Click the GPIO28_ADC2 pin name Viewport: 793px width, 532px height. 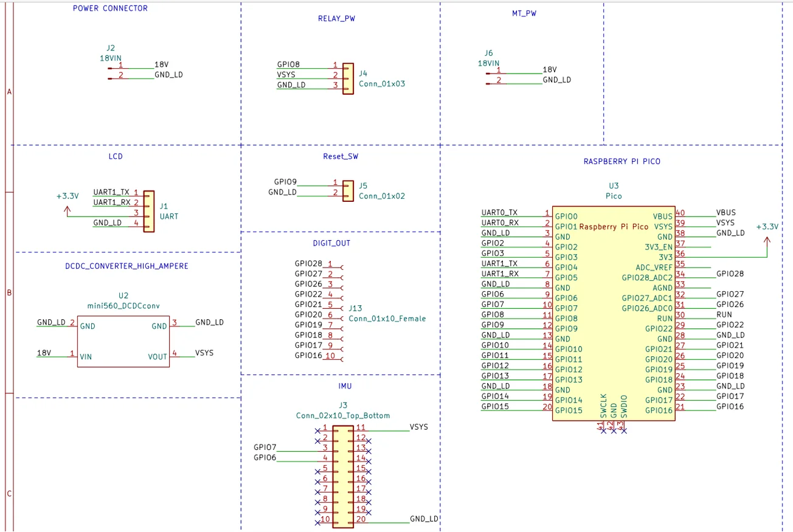648,277
